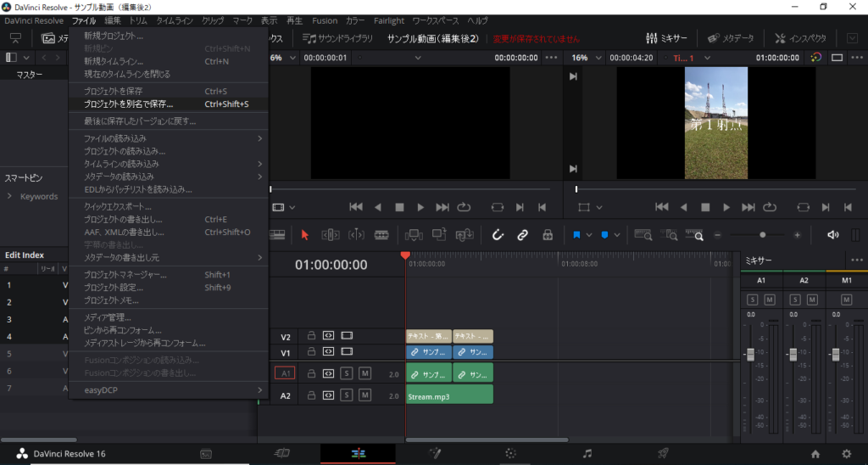The image size is (868, 465).
Task: Select the Selection Mode arrow tool
Action: point(304,235)
